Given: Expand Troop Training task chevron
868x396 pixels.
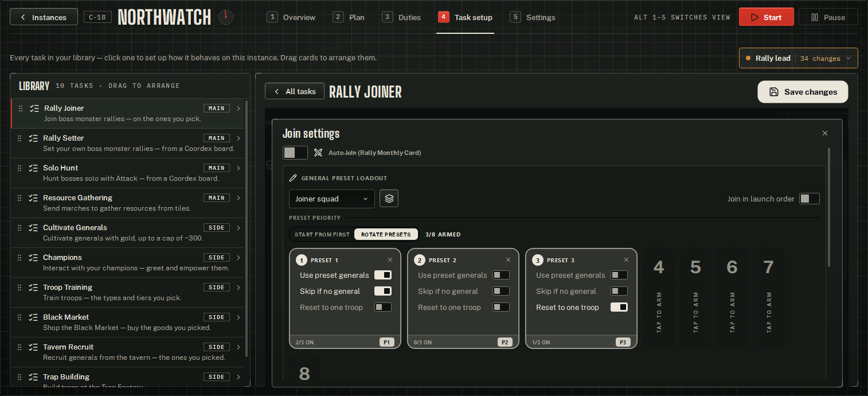Looking at the screenshot, I should (239, 288).
